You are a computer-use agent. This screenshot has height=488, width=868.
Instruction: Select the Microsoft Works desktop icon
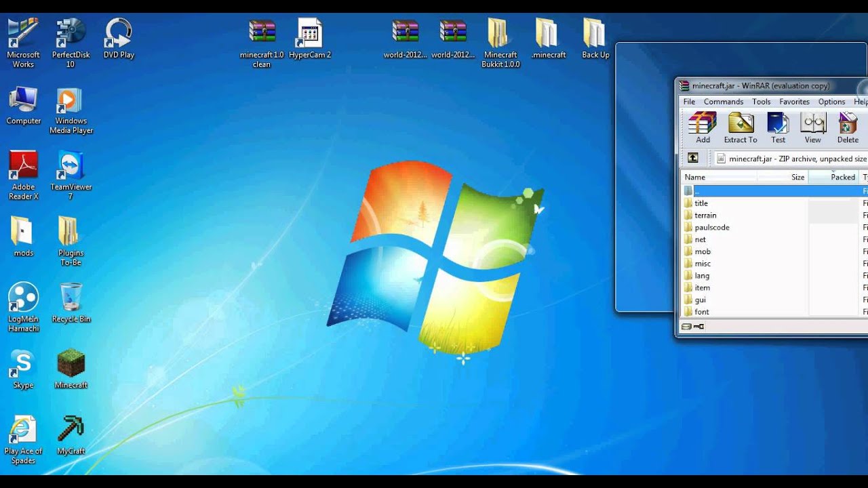click(x=23, y=43)
